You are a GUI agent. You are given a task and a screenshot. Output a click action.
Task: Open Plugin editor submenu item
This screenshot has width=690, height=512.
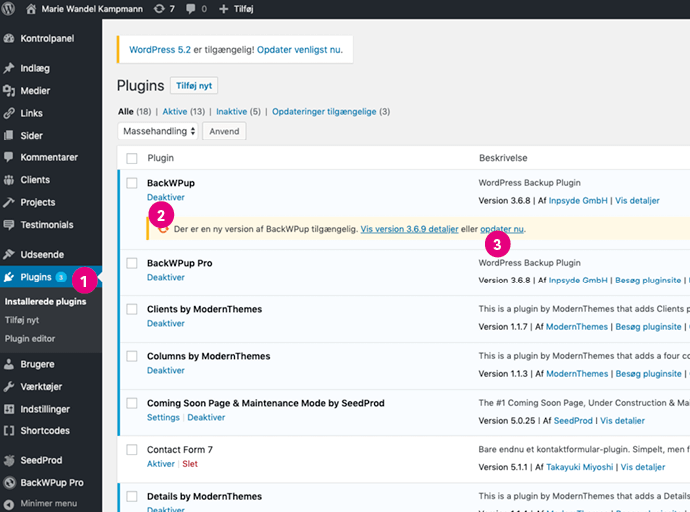(30, 339)
